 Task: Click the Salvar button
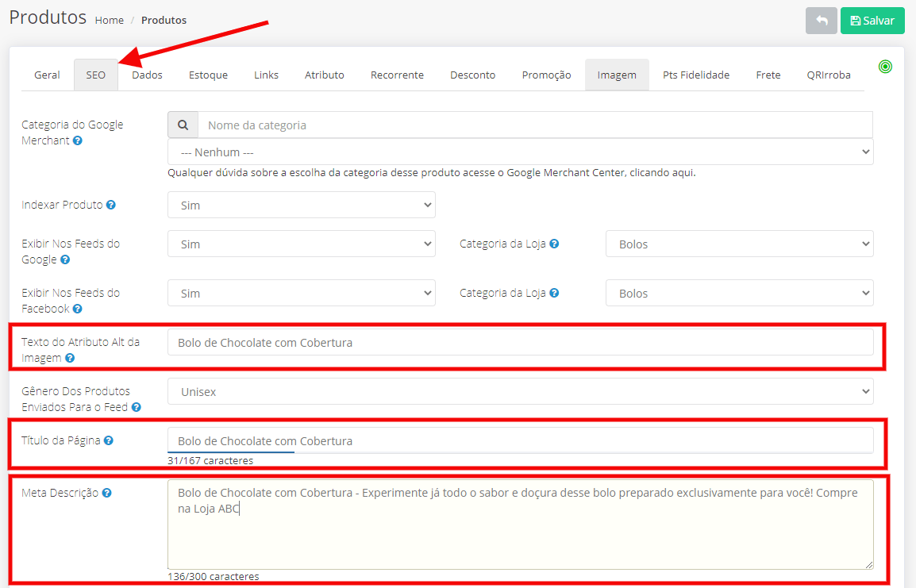[x=872, y=21]
